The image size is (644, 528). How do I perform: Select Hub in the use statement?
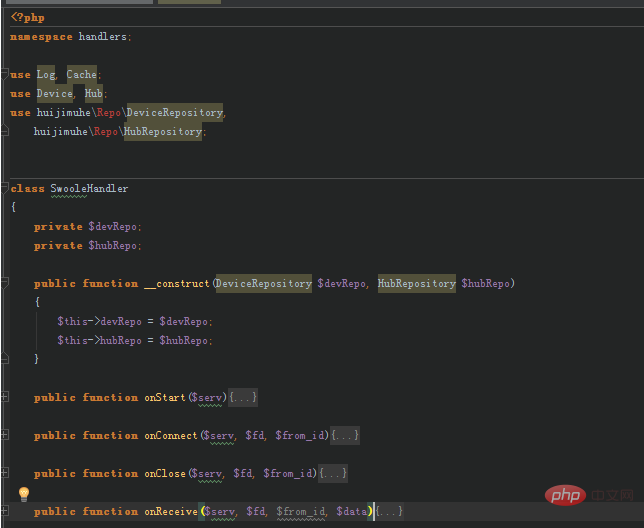(x=94, y=94)
